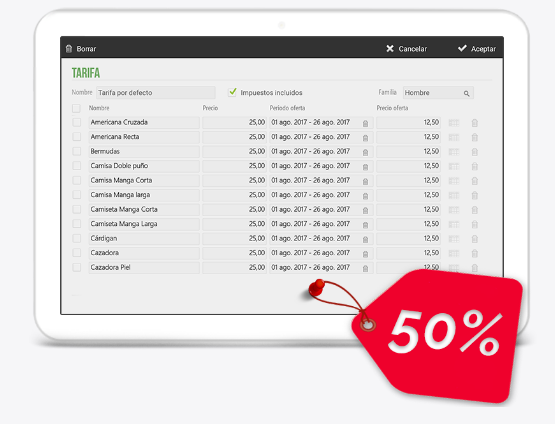The image size is (555, 424).
Task: Open offer period picker for Cárdigan
Action: pos(321,239)
